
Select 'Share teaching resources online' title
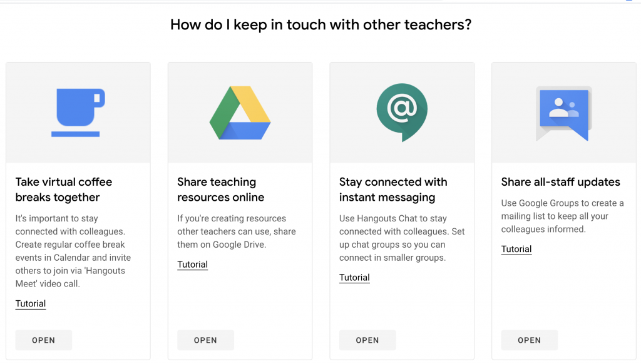pyautogui.click(x=221, y=190)
